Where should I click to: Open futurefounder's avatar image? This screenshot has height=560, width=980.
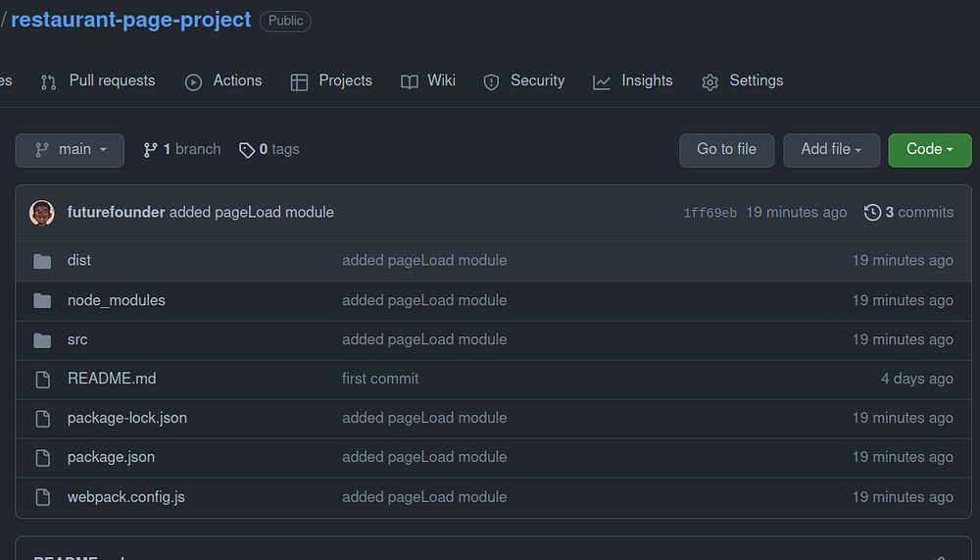[x=42, y=213]
